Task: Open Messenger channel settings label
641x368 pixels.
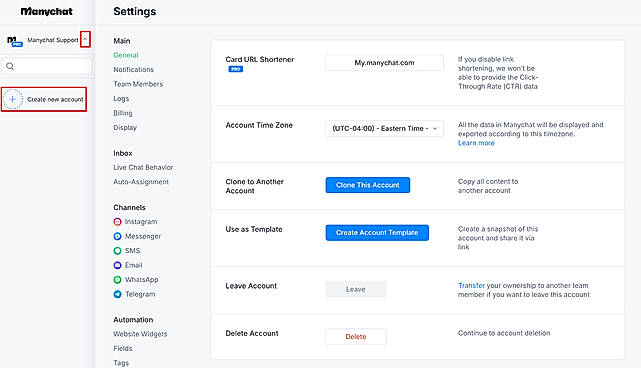Action: [x=143, y=236]
